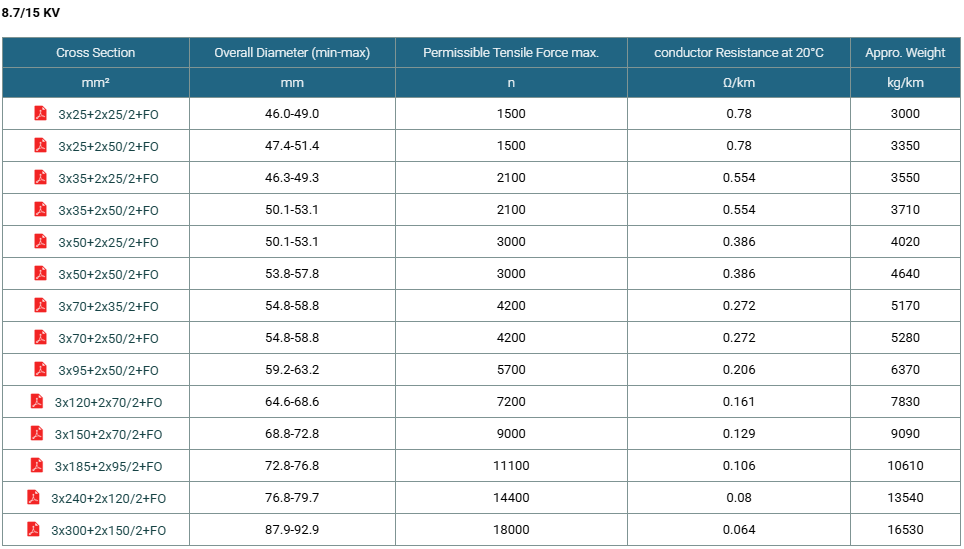Open the PDF icon for 3x35+2x25/2+FO
Viewport: 964px width, 549px height.
pyautogui.click(x=41, y=177)
